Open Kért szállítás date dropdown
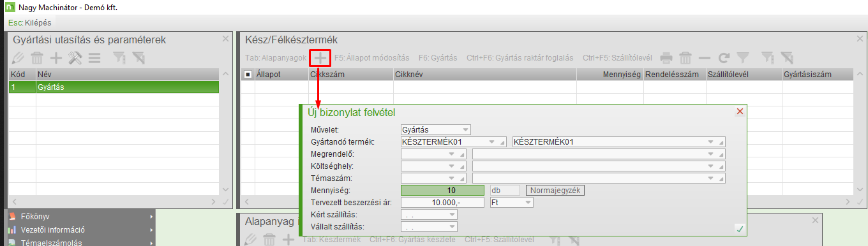Viewport: 868px width, 246px height. [x=453, y=215]
